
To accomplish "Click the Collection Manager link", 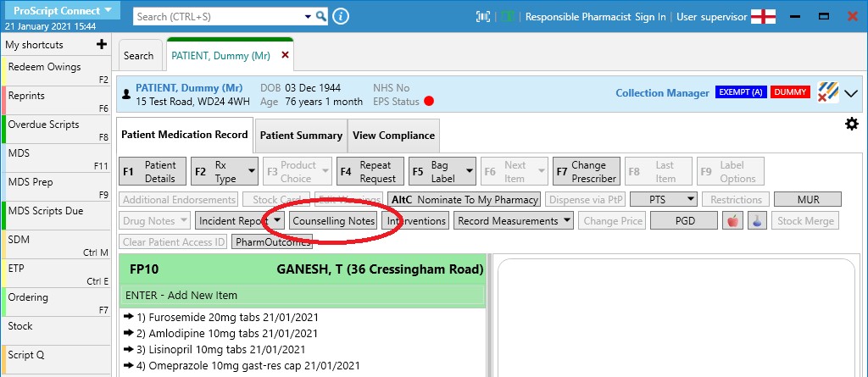I will pos(662,93).
